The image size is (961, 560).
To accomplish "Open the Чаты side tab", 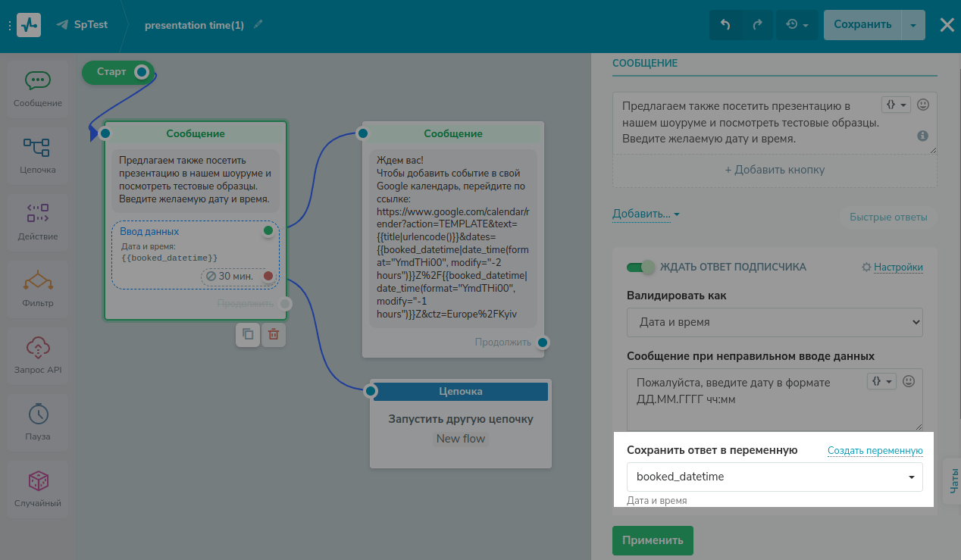I will (952, 480).
